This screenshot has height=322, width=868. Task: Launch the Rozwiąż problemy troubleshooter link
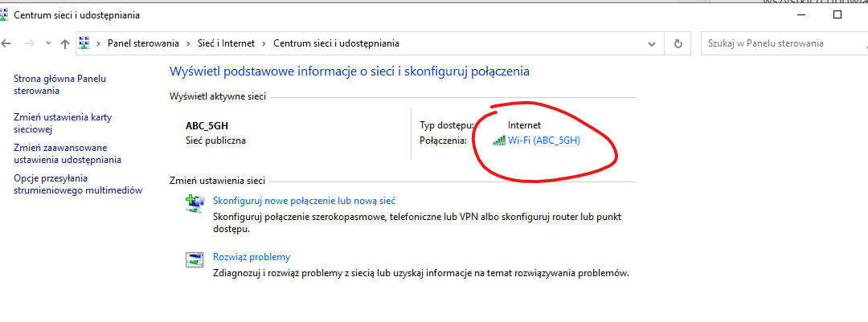[251, 257]
